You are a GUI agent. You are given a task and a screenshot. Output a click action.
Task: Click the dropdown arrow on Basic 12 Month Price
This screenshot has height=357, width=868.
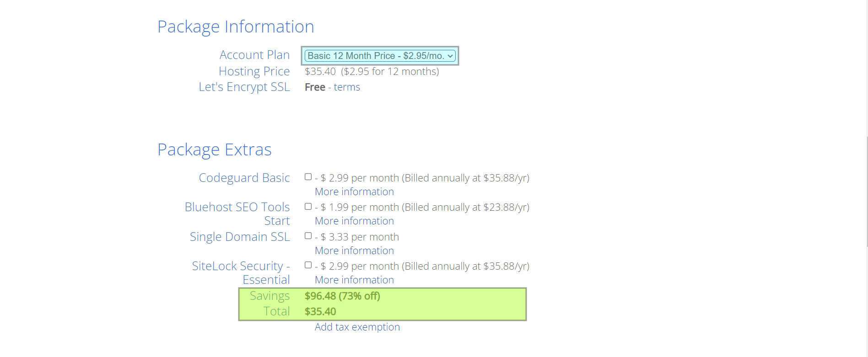pyautogui.click(x=450, y=56)
